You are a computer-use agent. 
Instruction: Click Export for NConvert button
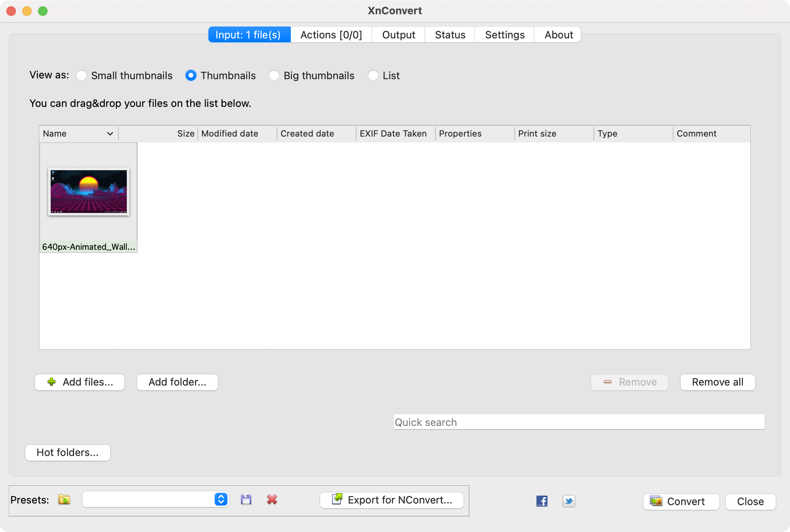[392, 500]
